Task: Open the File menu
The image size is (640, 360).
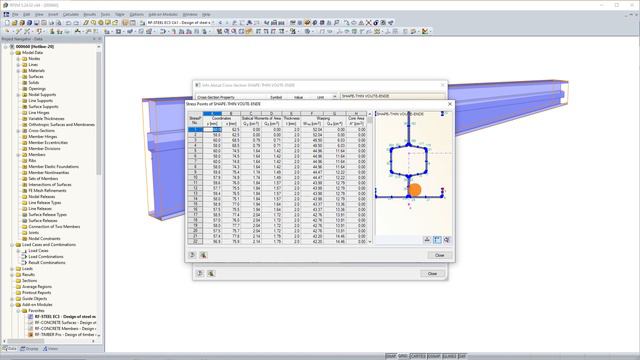Action: [15, 14]
